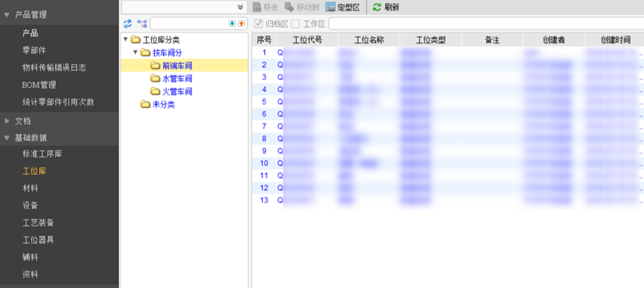Open 材料 in the sidebar
644x288 pixels.
(x=30, y=188)
